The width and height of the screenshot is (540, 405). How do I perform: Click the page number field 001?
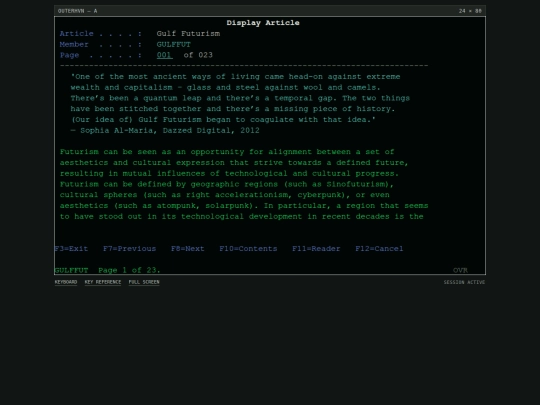(164, 55)
